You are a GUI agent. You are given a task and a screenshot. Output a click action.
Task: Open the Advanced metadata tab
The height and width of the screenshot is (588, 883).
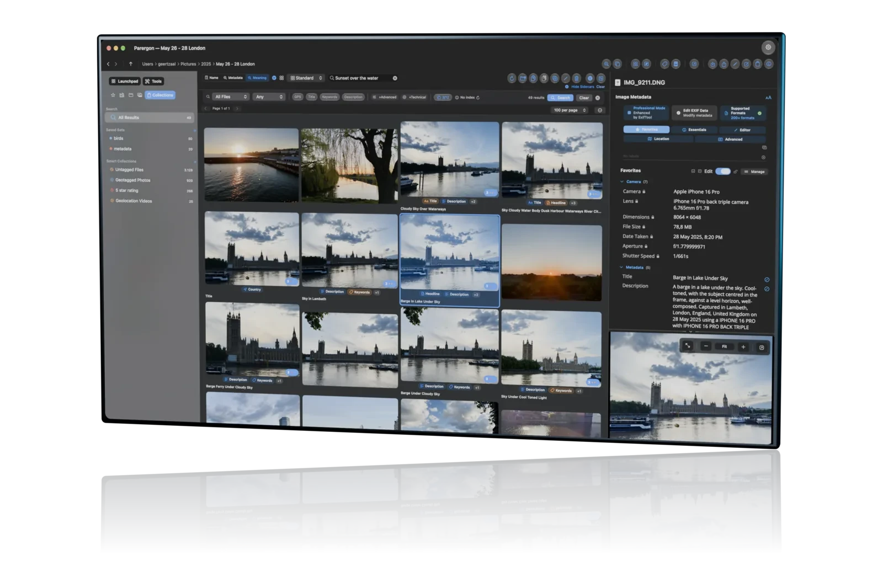pos(730,140)
